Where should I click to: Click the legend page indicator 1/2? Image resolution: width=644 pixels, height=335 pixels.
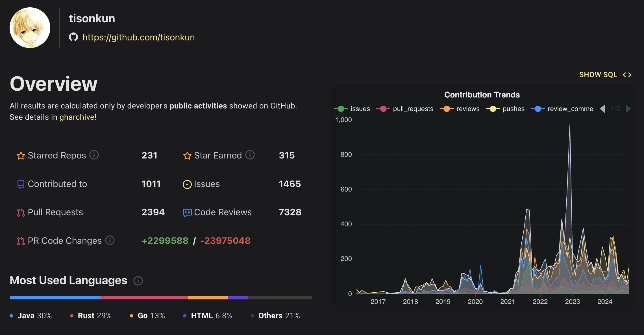615,109
